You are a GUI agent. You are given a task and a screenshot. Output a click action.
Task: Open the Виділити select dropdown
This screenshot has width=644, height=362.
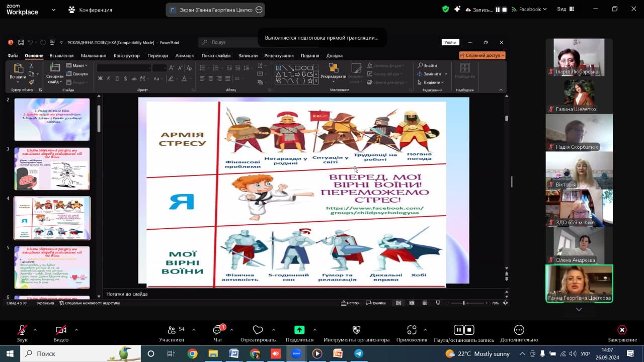click(431, 82)
